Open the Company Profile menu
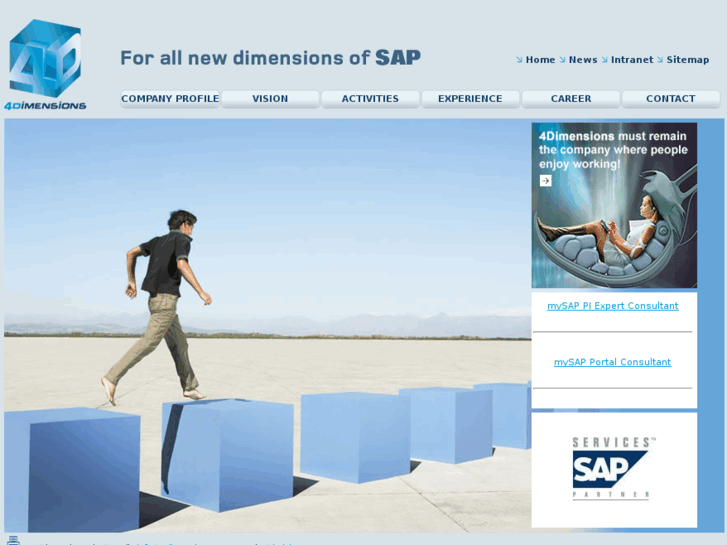Image resolution: width=727 pixels, height=545 pixels. coord(170,99)
